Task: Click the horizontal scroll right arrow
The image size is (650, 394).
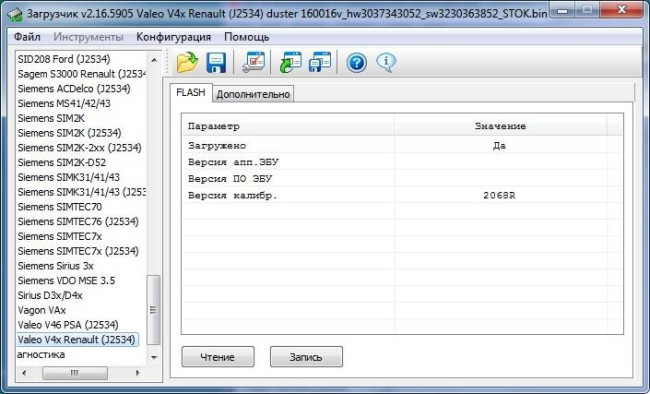Action: pos(138,372)
